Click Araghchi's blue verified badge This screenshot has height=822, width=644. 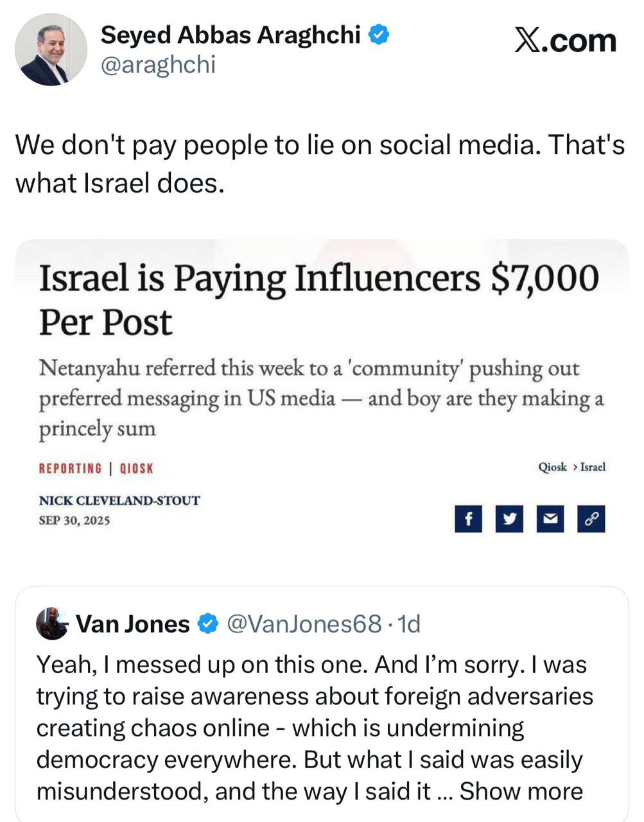tap(379, 35)
